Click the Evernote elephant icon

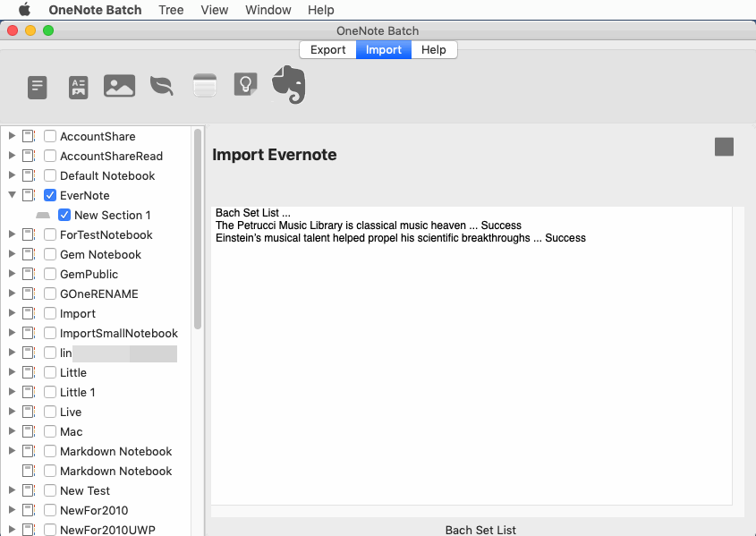point(288,85)
